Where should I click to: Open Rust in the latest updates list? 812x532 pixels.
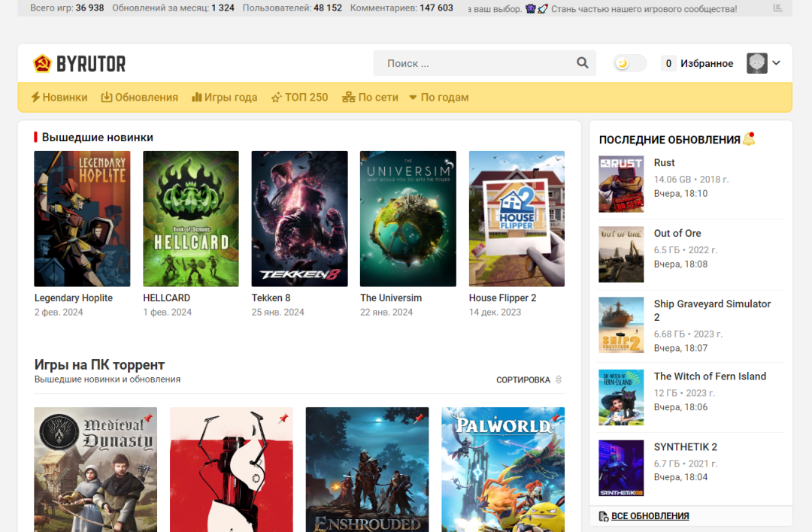(x=664, y=162)
